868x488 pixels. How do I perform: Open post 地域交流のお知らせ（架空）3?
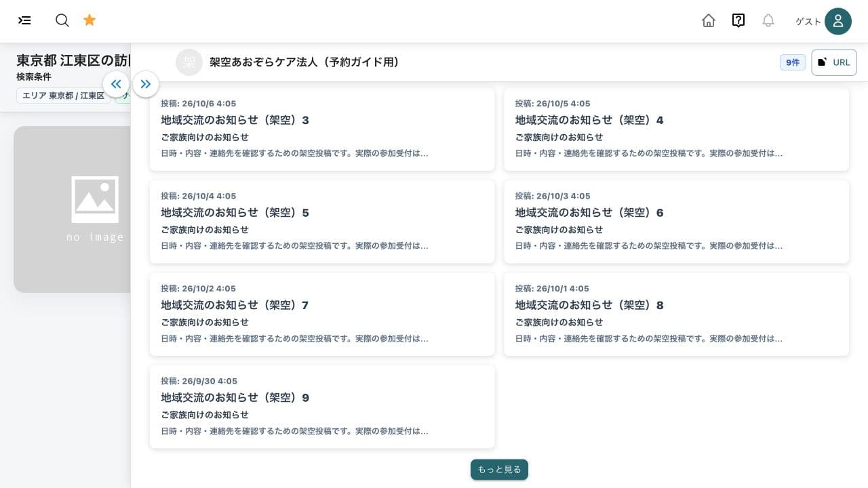coord(322,129)
